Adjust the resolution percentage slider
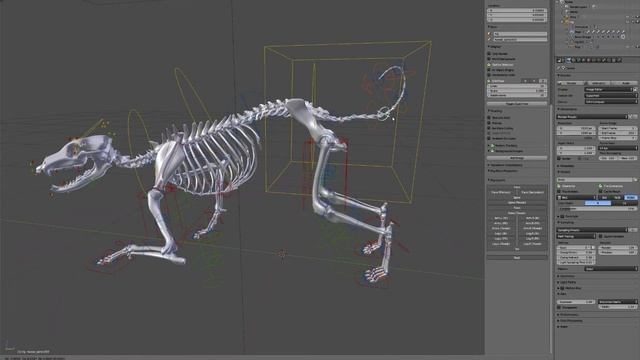This screenshot has height=360, width=640. (x=576, y=138)
